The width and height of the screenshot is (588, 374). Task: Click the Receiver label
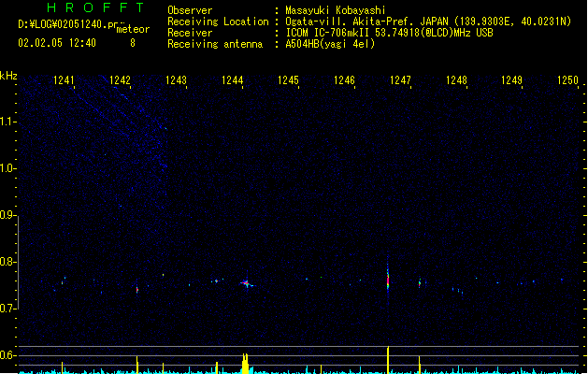coord(190,33)
